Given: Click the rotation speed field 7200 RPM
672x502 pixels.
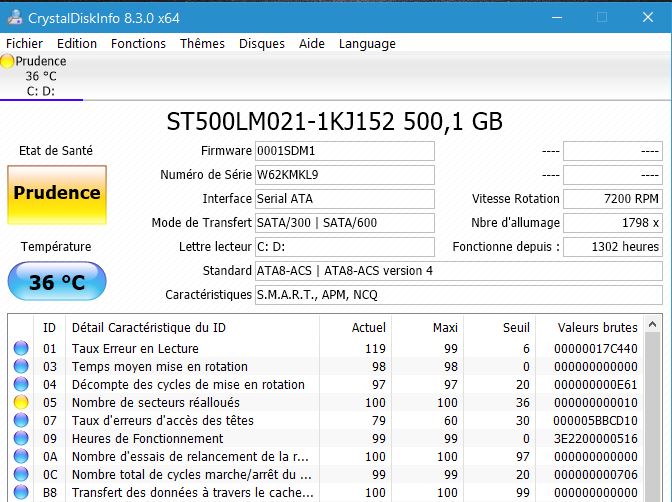Looking at the screenshot, I should click(613, 199).
